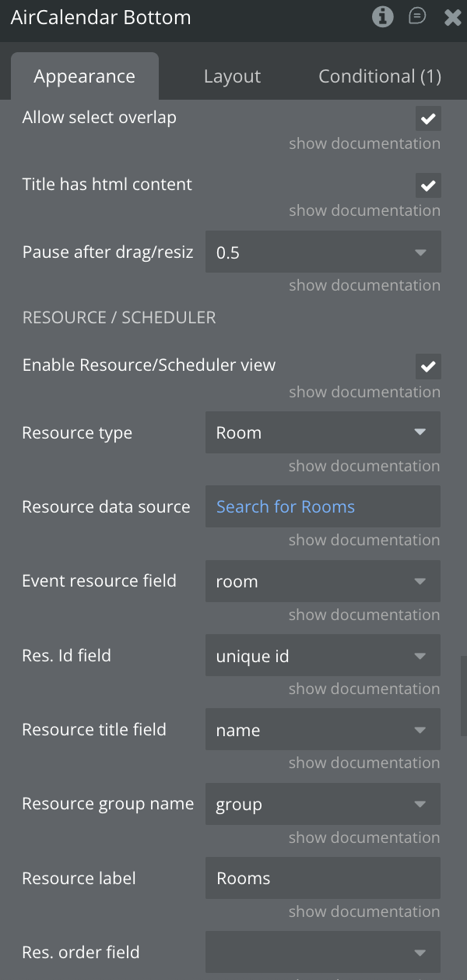467x980 pixels.
Task: Click the panel's vertical scrollbar
Action: coord(463,695)
